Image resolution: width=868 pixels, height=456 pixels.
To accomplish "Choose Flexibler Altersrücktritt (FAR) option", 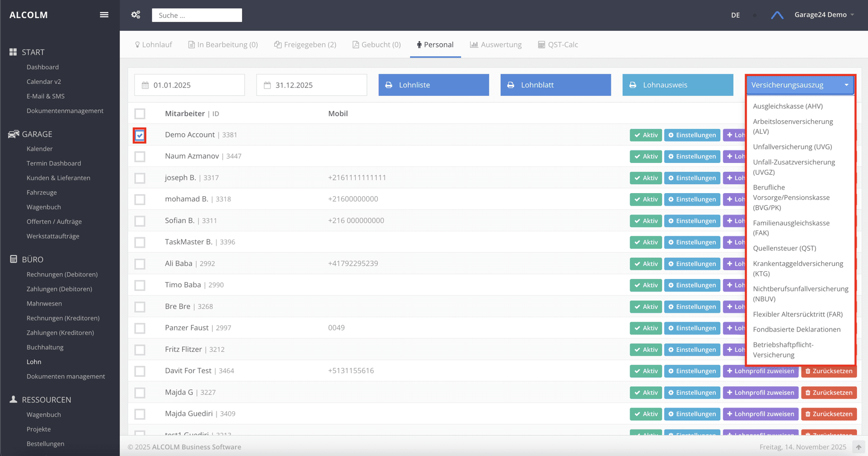I will click(798, 314).
